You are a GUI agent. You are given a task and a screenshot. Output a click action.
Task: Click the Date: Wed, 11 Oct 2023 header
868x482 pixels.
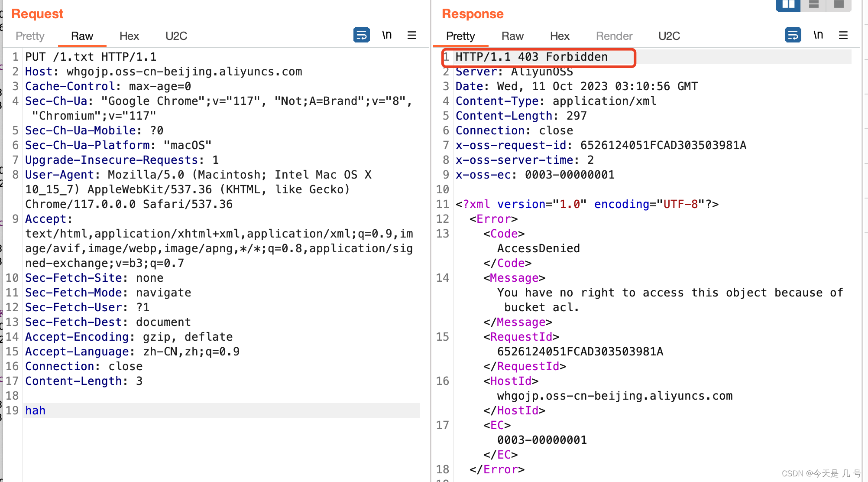[x=577, y=86]
